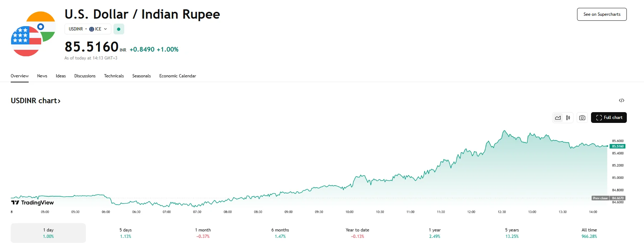644x249 pixels.
Task: Switch to candlestick chart style icon
Action: coord(568,118)
